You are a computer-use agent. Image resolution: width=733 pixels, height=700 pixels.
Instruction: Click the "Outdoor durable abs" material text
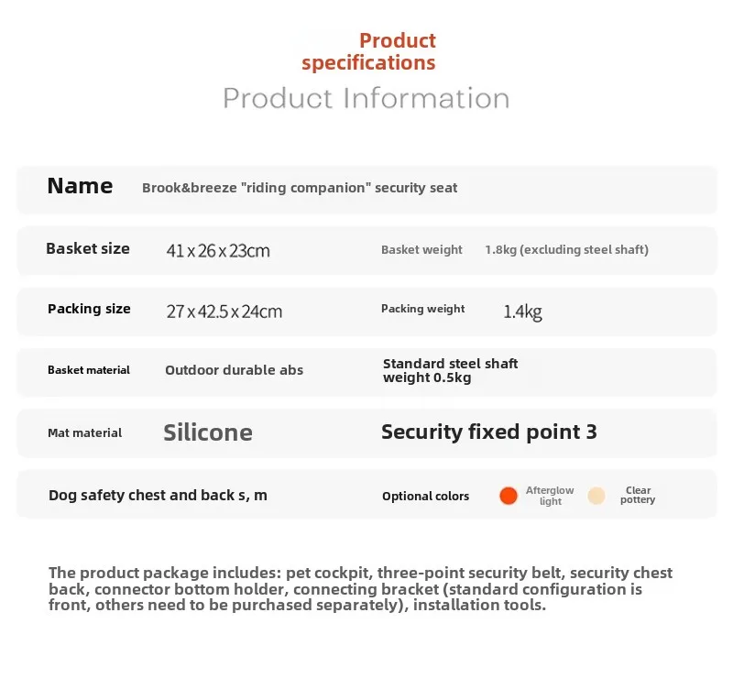pos(234,370)
